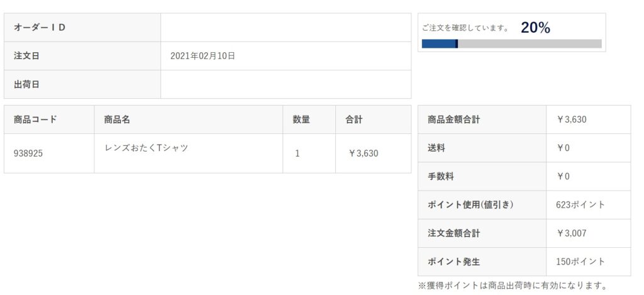644x295 pixels.
Task: Click the 手数料 handling fee label
Action: pyautogui.click(x=441, y=176)
